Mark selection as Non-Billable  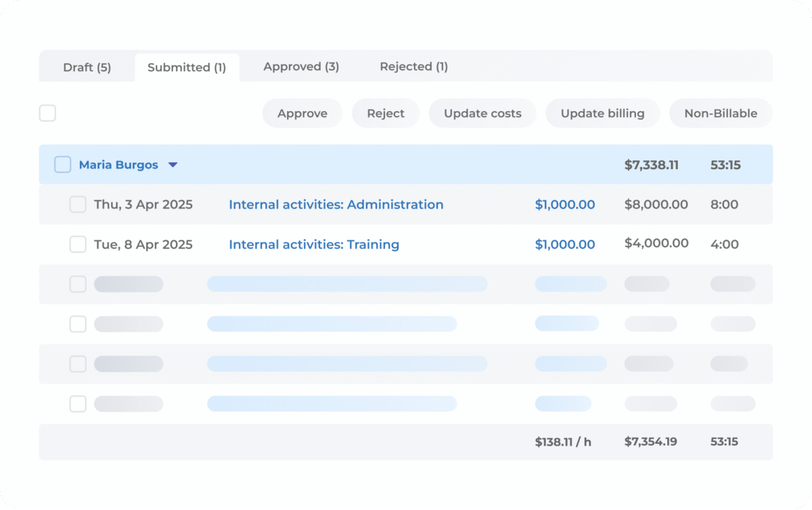(720, 114)
